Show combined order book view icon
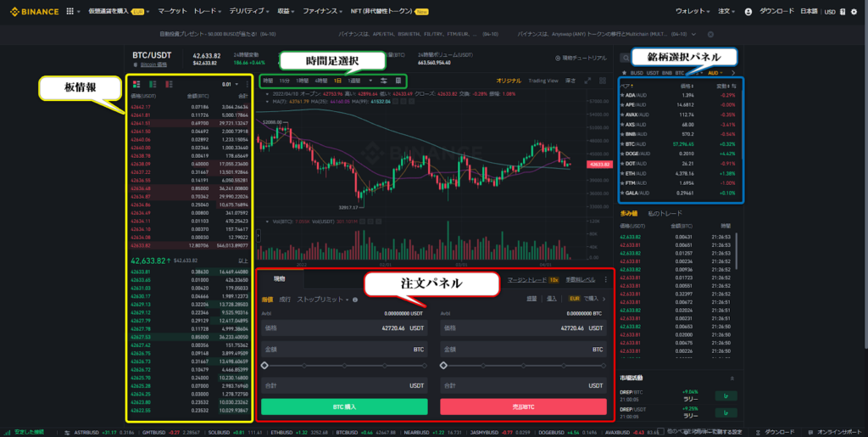 click(136, 84)
